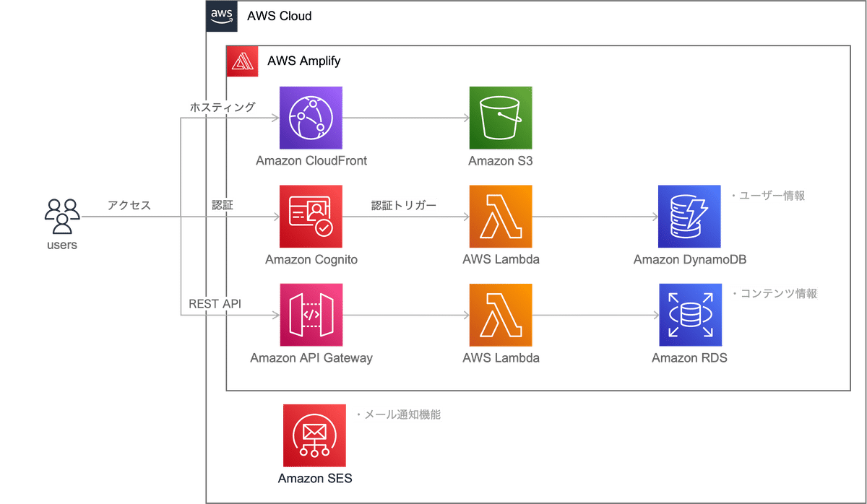
Task: Select the Amazon DynamoDB icon
Action: 689,217
